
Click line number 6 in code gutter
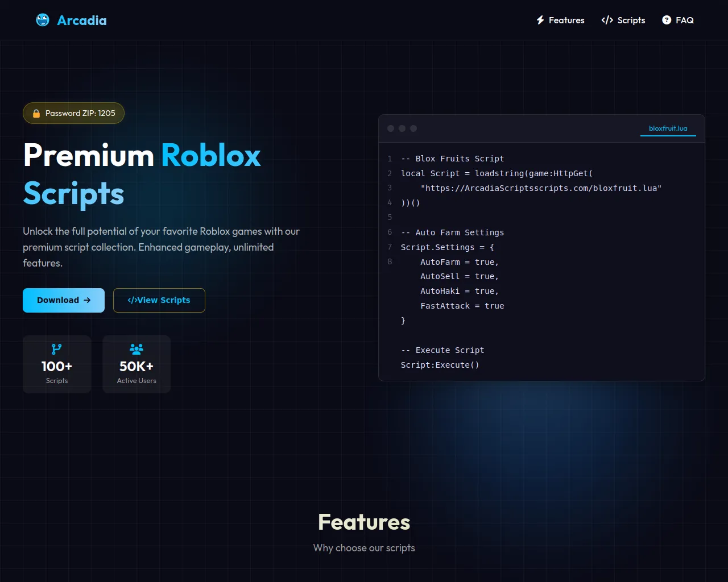[390, 232]
